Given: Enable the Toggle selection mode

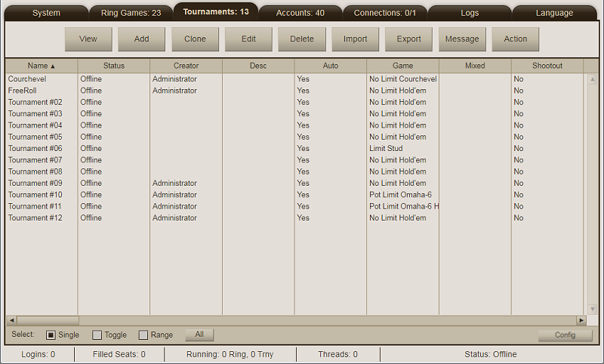Looking at the screenshot, I should 97,335.
